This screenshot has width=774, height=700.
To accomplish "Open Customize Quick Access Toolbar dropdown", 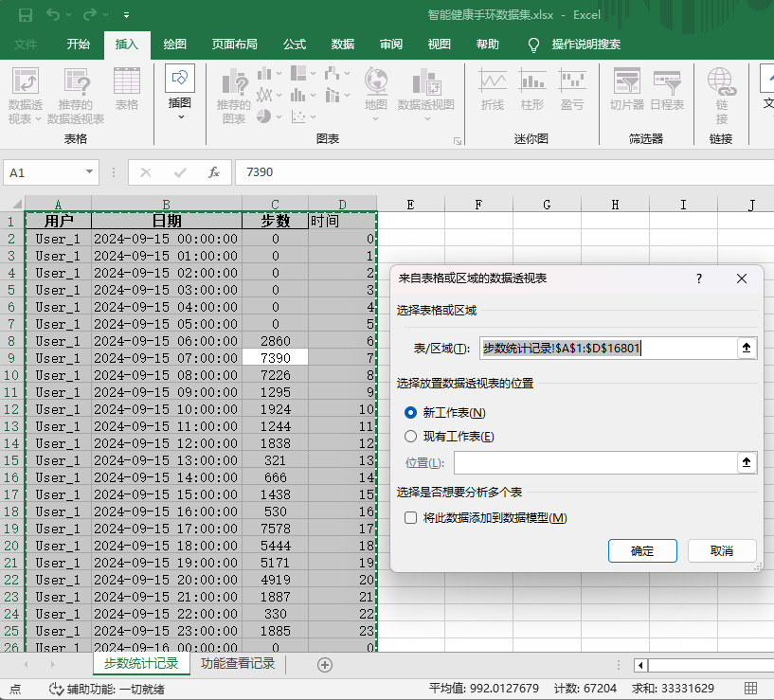I will 126,15.
